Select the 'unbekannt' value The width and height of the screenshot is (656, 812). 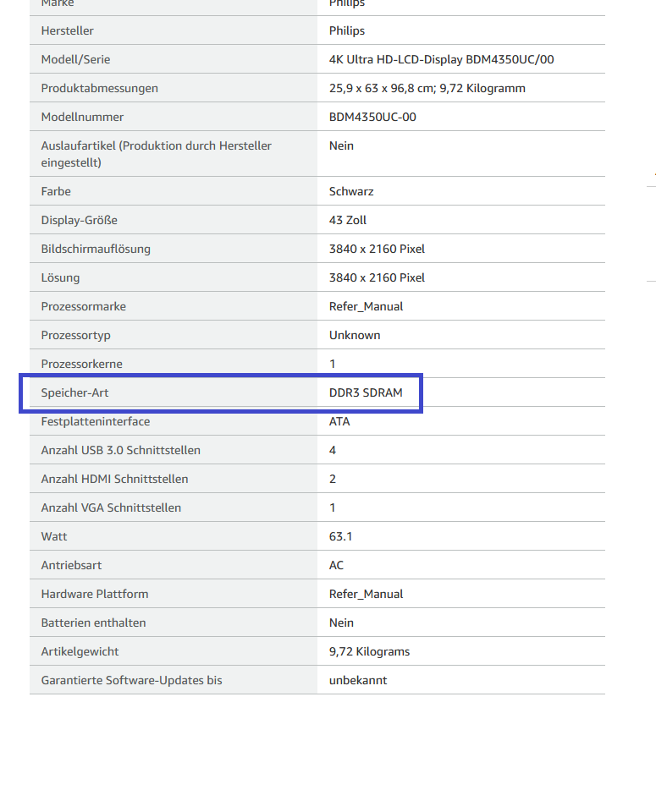coord(358,680)
